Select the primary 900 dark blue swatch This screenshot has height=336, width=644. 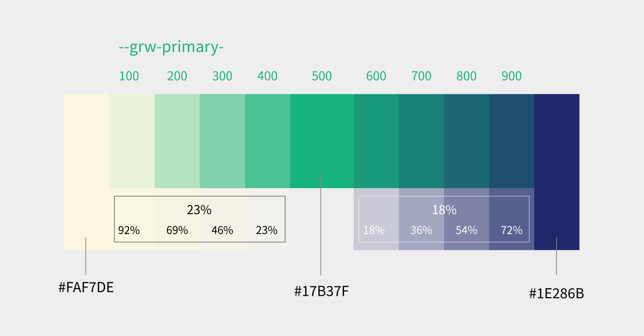(x=511, y=141)
